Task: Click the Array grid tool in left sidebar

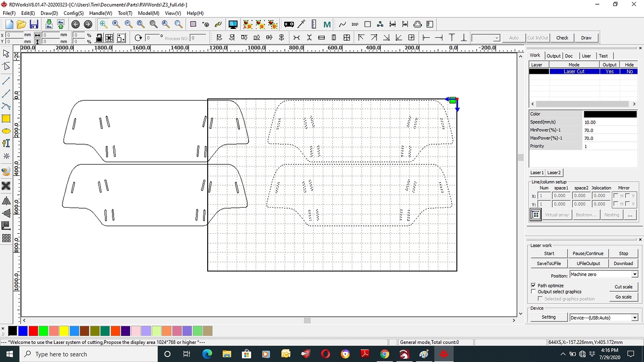Action: click(6, 238)
